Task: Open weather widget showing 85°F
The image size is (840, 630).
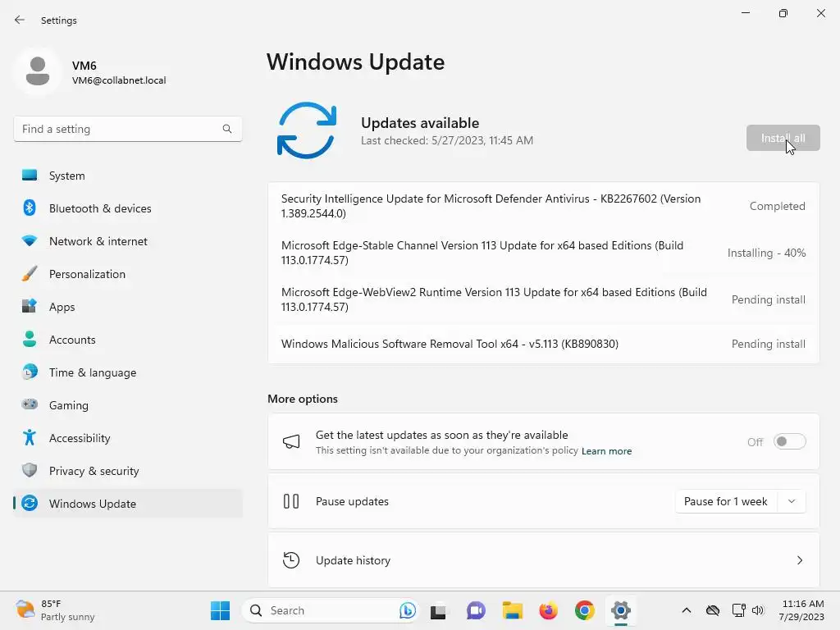Action: point(55,610)
